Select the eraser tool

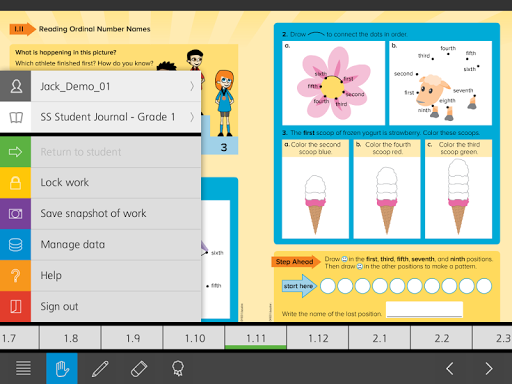(139, 368)
